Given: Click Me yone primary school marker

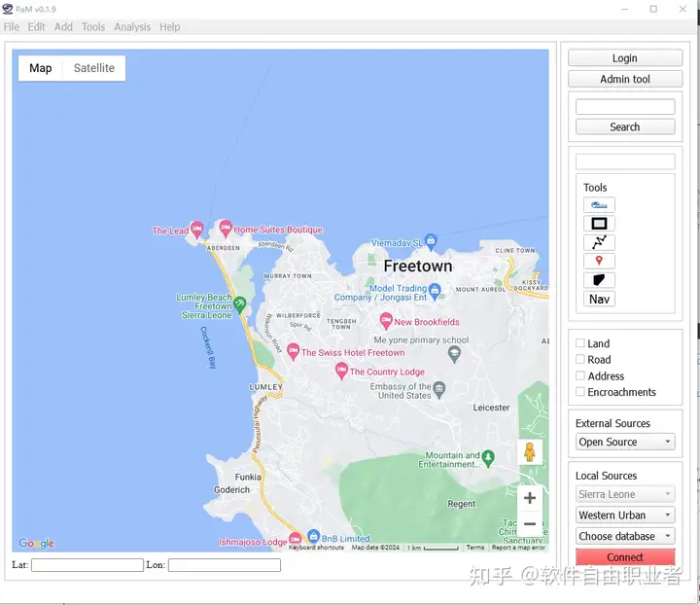Looking at the screenshot, I should [x=454, y=354].
